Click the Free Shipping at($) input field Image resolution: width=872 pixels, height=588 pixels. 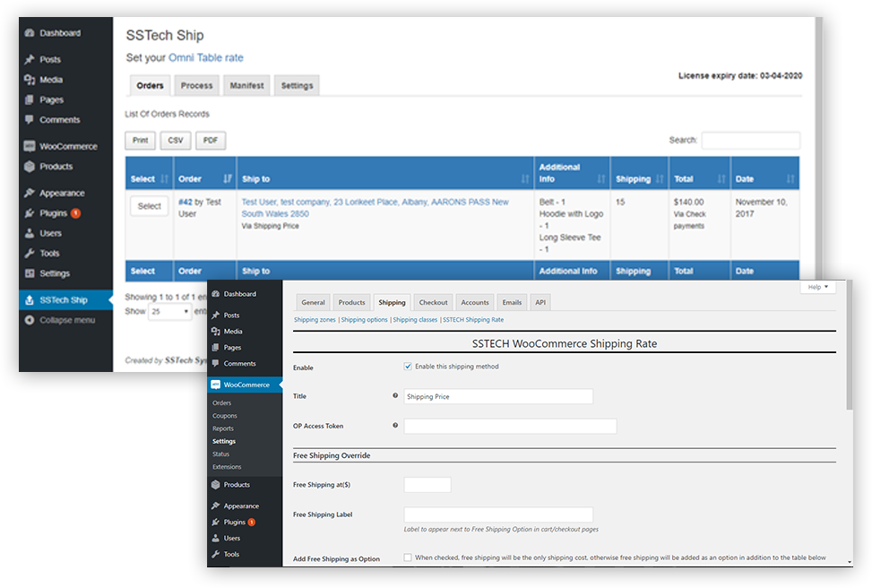pos(427,485)
